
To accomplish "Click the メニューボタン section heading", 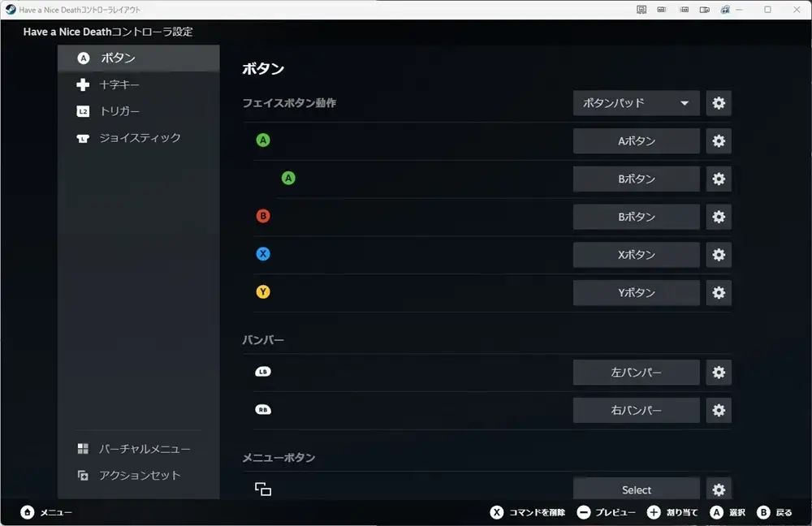I will tap(279, 458).
